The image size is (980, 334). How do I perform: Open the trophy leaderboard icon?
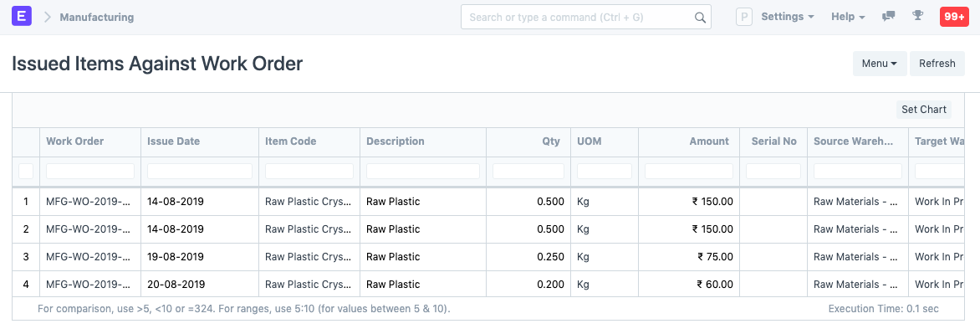917,17
